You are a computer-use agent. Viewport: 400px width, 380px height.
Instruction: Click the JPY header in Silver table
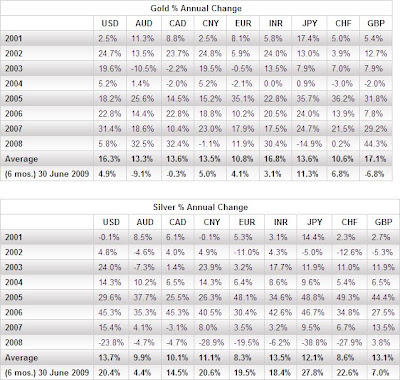coord(314,222)
